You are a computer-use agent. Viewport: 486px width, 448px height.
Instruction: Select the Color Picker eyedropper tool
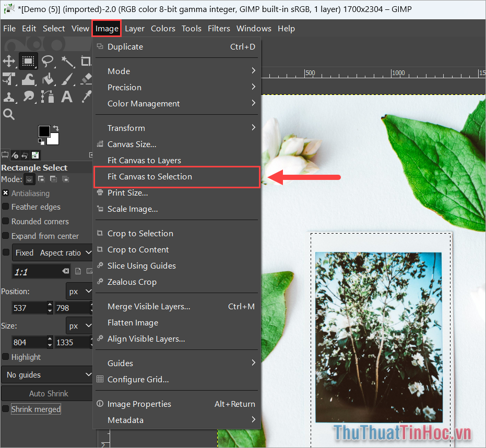(x=86, y=97)
